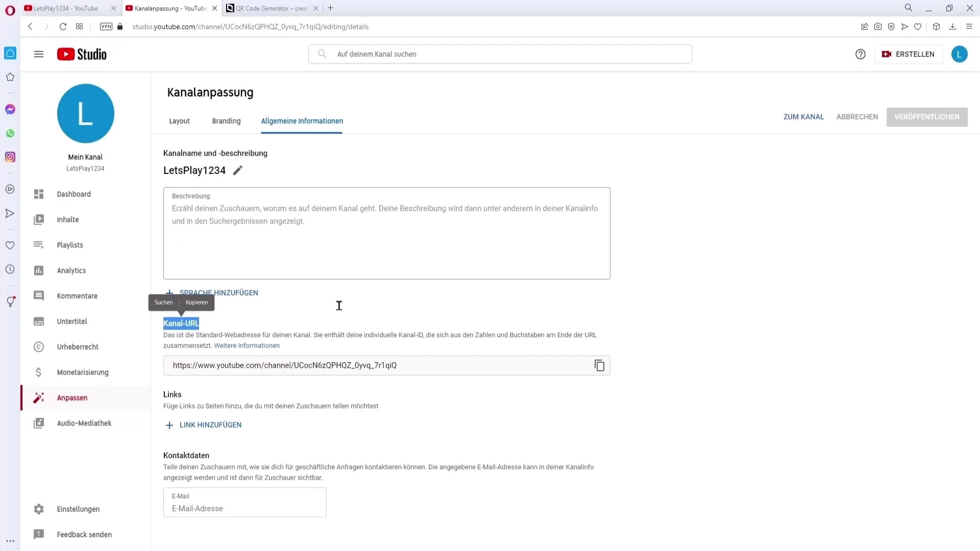The width and height of the screenshot is (980, 551).
Task: Switch to QR Code Generator browser tab
Action: click(x=271, y=8)
